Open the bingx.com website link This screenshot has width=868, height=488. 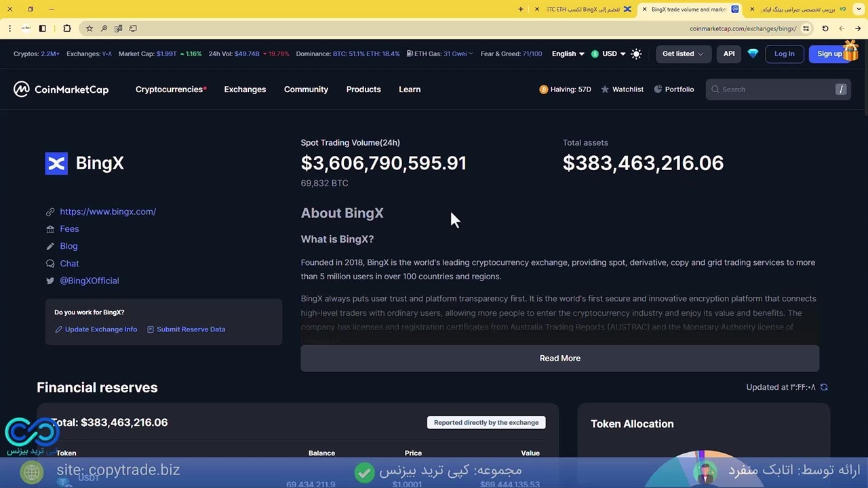pyautogui.click(x=108, y=211)
